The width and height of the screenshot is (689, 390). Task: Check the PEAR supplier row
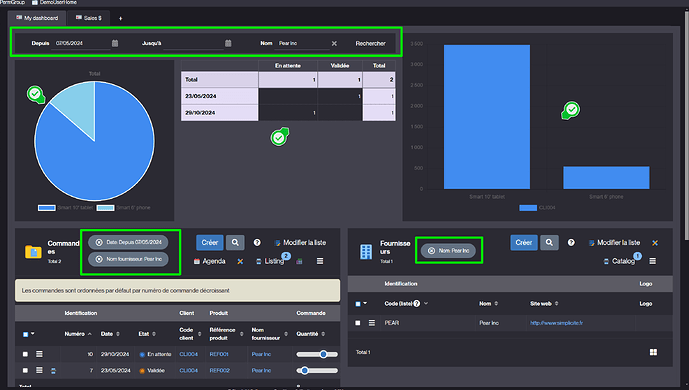coord(358,323)
